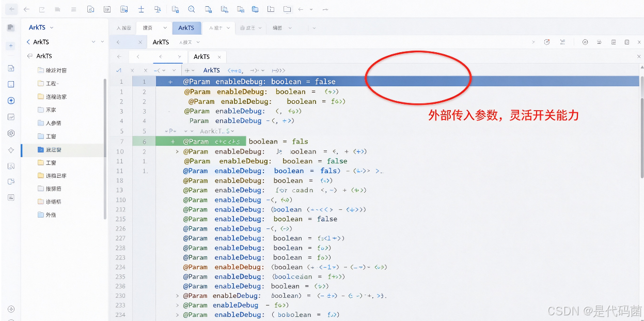The width and height of the screenshot is (644, 321).
Task: Open the magnifier search icon in top toolbar
Action: point(192,9)
